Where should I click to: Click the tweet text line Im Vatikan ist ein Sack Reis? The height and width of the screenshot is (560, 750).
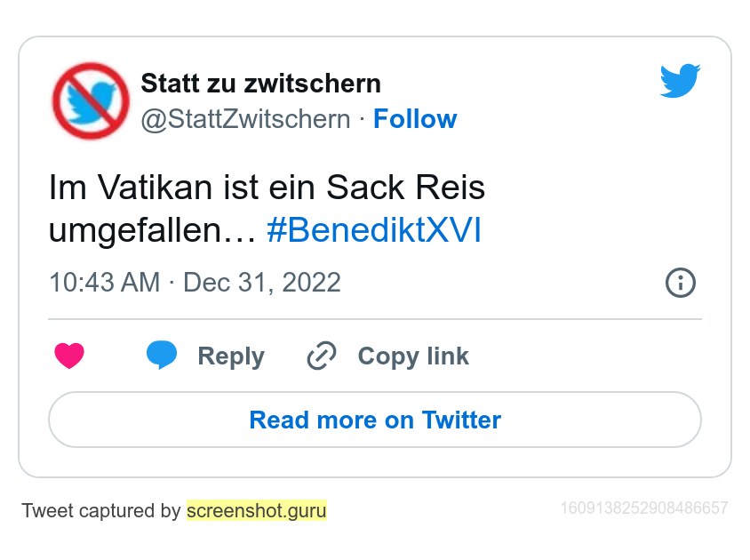(x=267, y=188)
